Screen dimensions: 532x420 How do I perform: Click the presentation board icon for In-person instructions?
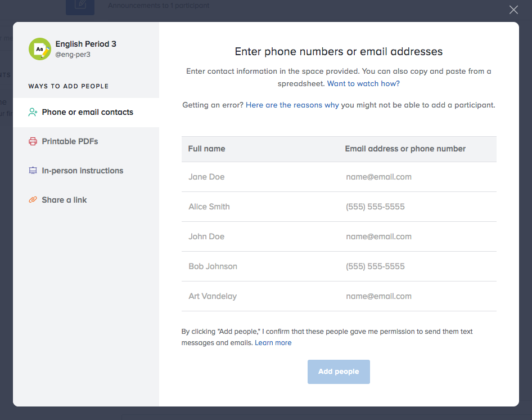33,171
